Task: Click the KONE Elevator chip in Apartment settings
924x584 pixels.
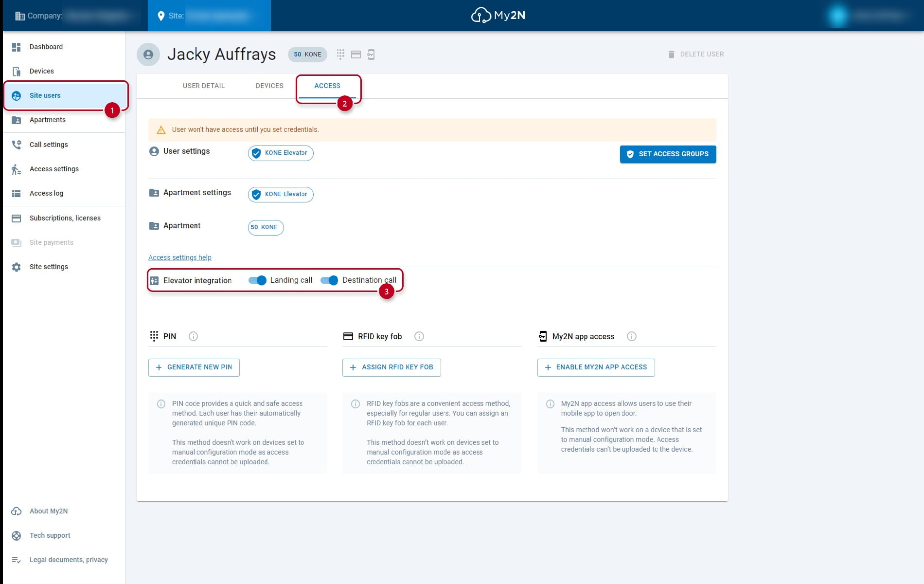Action: click(281, 195)
